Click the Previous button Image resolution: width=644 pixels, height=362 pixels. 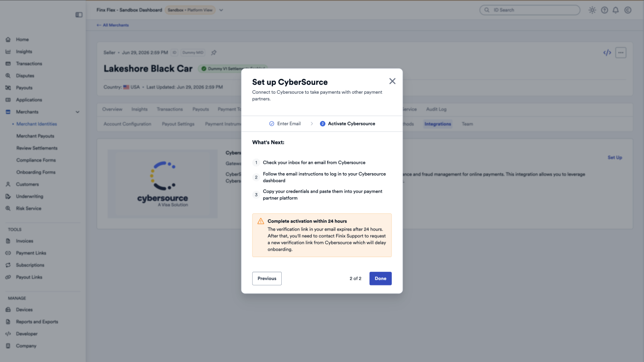267,279
